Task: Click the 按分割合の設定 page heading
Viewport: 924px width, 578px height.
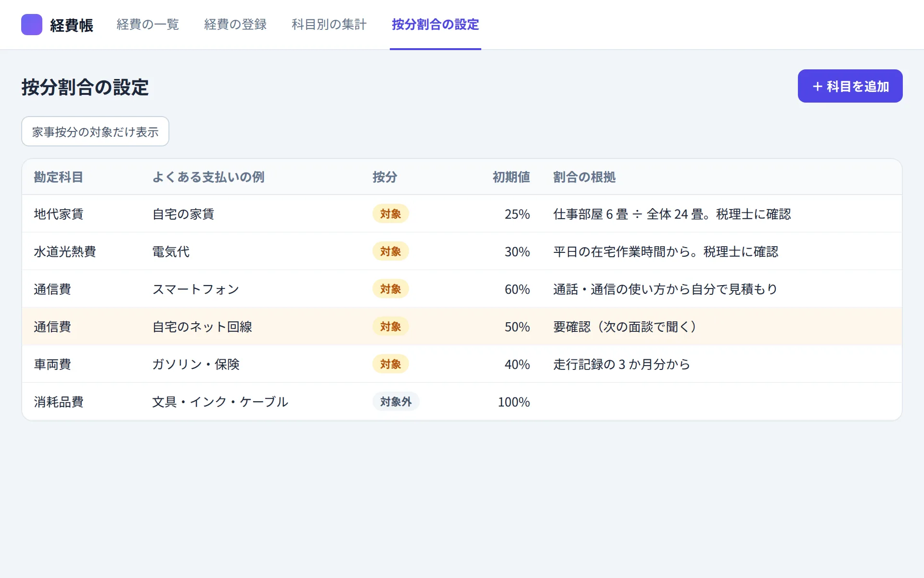Action: click(85, 87)
